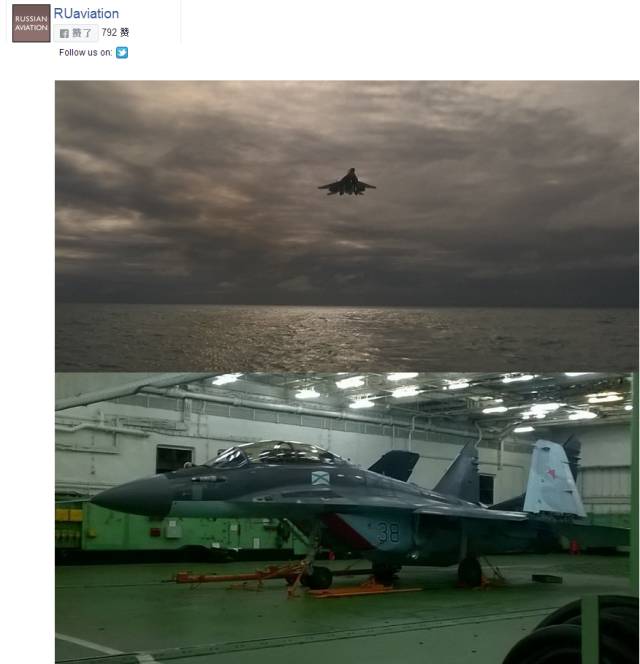Viewport: 640px width, 664px height.
Task: Open the RUaviation page link
Action: pyautogui.click(x=86, y=14)
